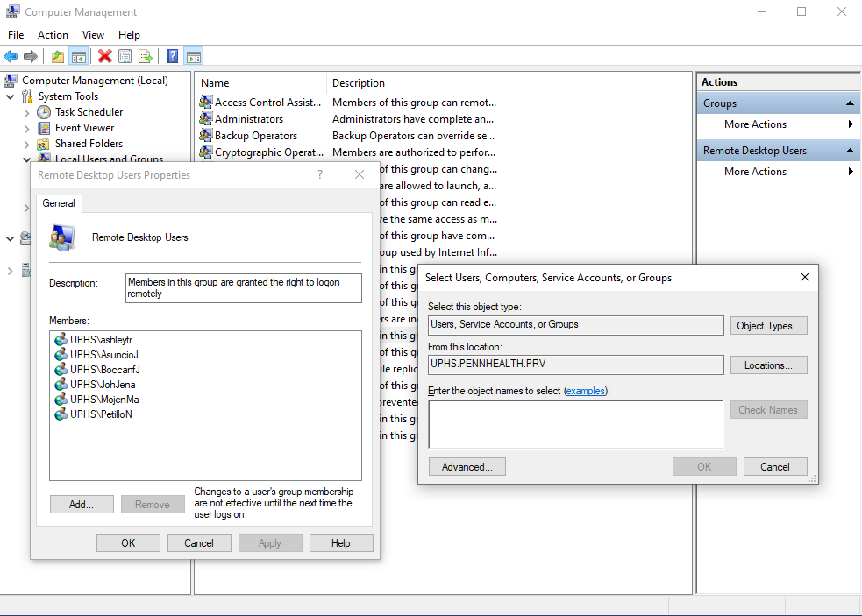Open the Help menu
Screen dimensions: 862x616
(x=129, y=35)
